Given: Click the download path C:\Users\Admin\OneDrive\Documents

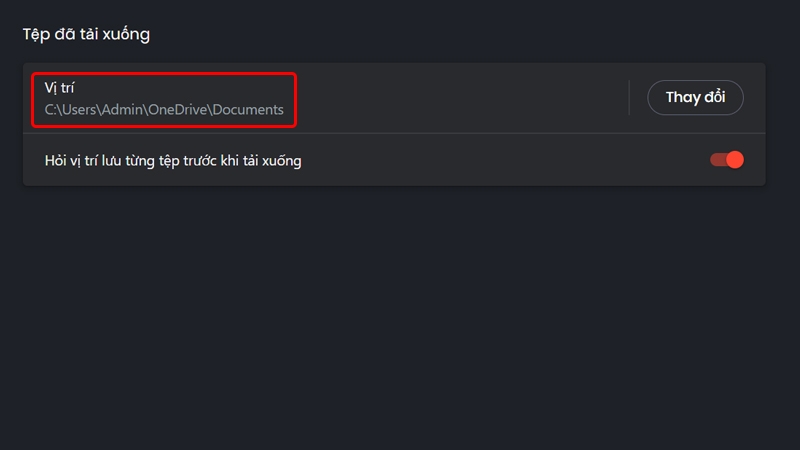Looking at the screenshot, I should tap(164, 110).
